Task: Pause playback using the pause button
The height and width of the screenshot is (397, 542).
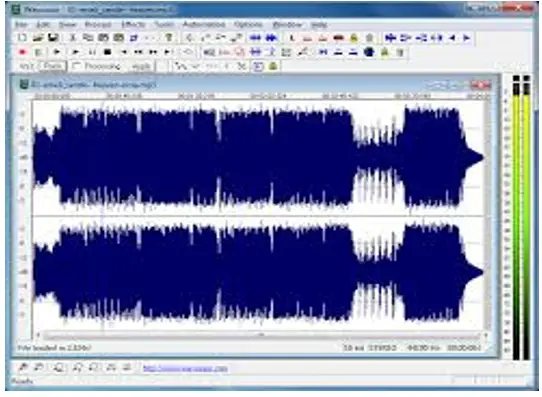Action: (x=92, y=52)
